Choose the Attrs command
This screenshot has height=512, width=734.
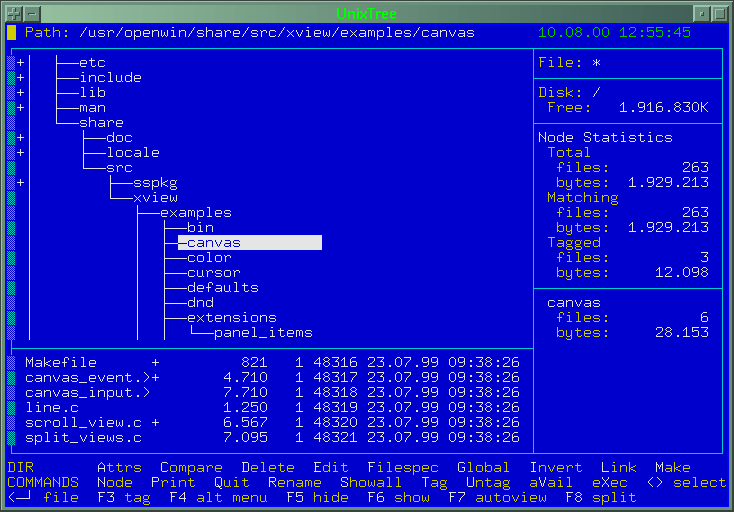point(119,467)
